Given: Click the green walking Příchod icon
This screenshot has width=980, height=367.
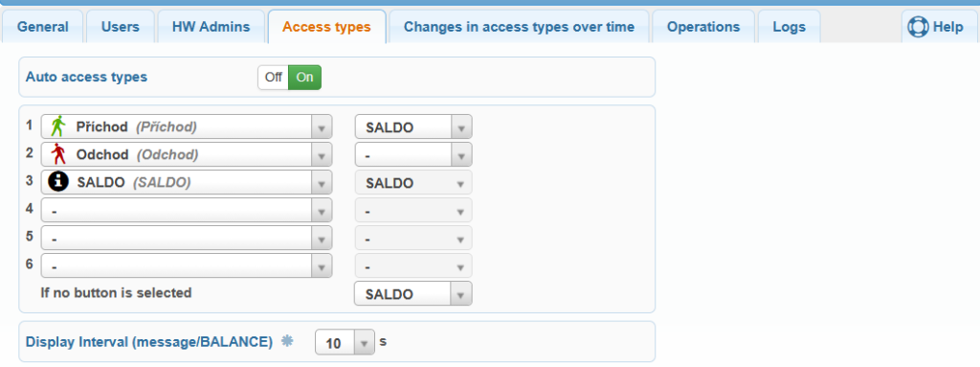Looking at the screenshot, I should (58, 126).
